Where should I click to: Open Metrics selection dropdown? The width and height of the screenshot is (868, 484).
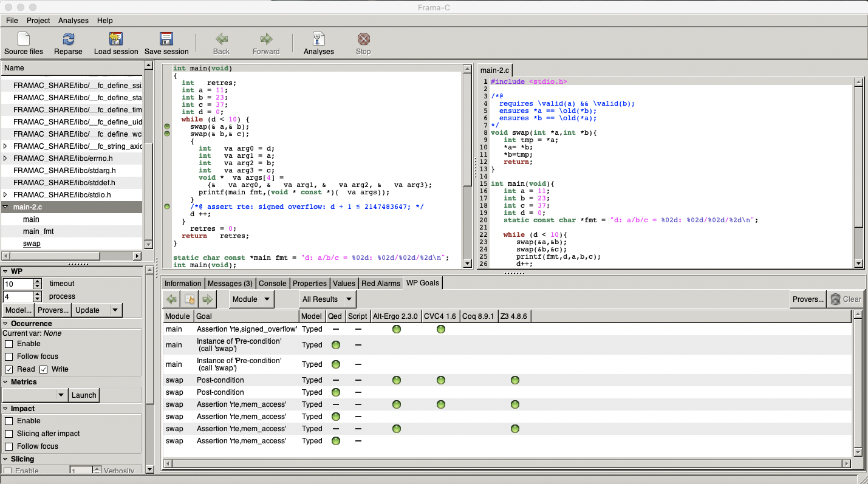[x=35, y=395]
